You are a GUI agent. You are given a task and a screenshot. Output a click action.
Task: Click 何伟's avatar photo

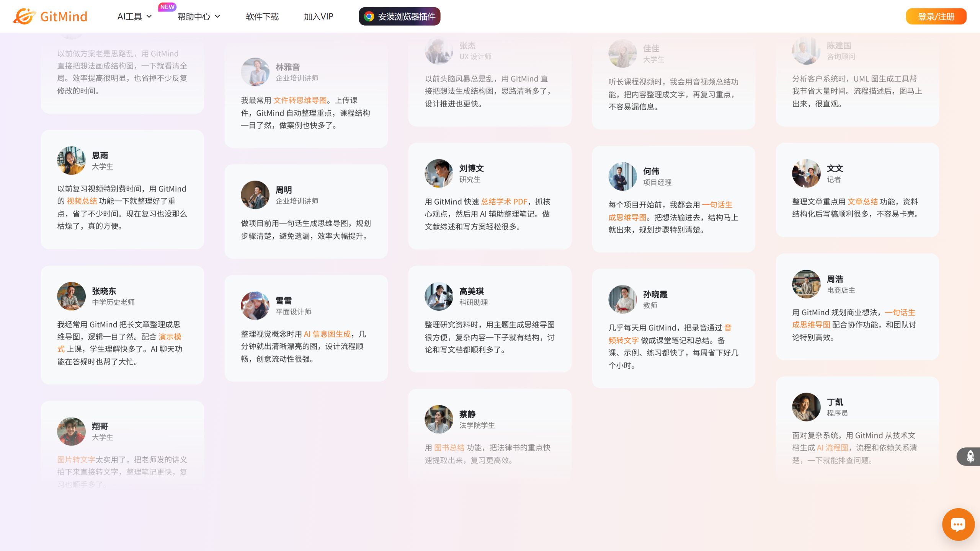[622, 176]
